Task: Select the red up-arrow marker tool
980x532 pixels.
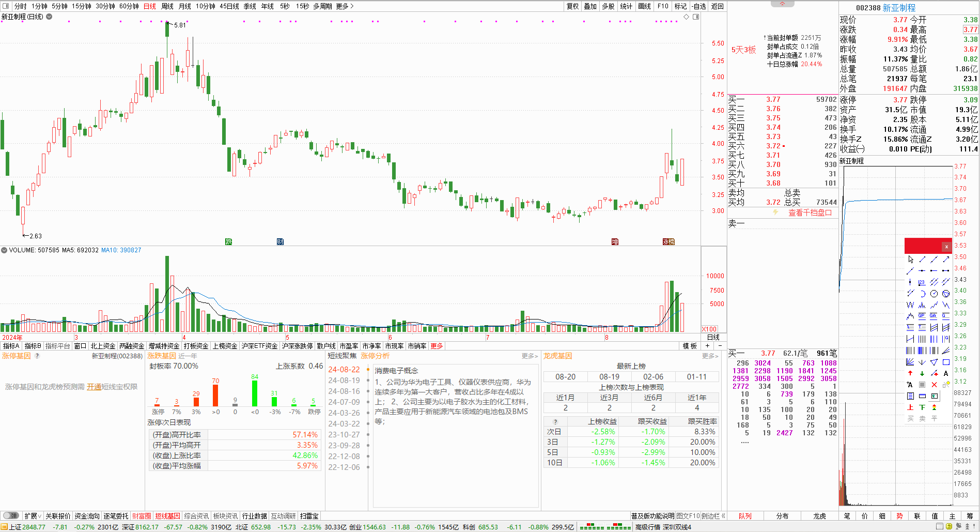Action: coord(910,373)
